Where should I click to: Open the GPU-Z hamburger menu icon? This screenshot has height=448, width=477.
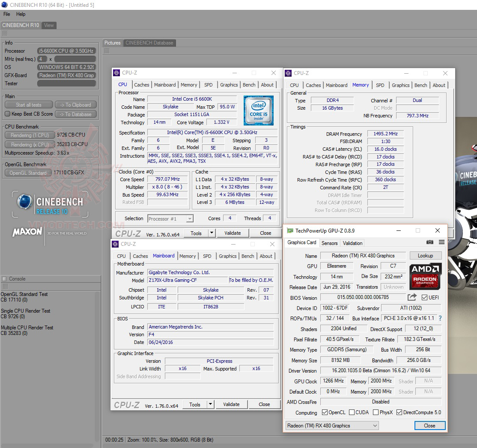[442, 242]
